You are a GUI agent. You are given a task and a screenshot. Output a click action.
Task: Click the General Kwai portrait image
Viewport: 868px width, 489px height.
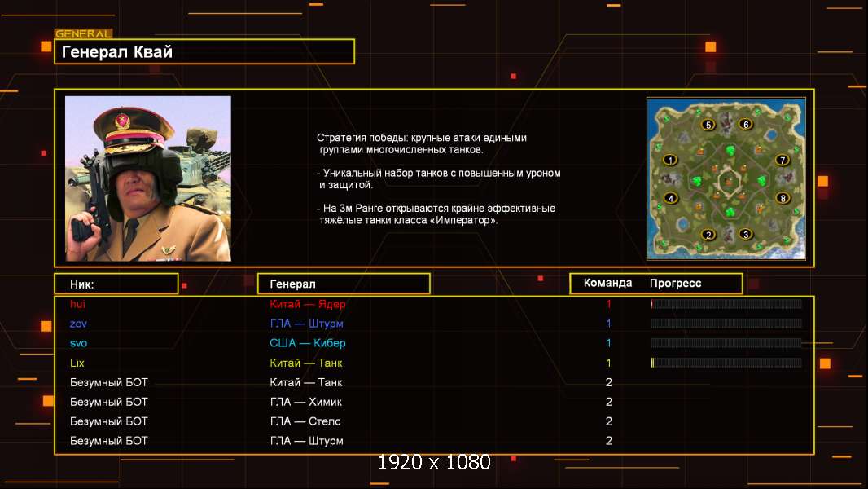pyautogui.click(x=148, y=178)
